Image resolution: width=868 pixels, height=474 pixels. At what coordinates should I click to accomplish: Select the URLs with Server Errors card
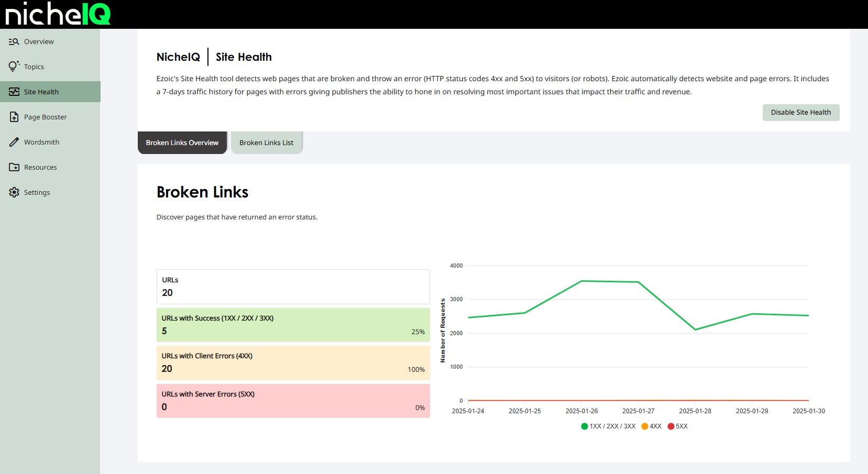pos(293,401)
